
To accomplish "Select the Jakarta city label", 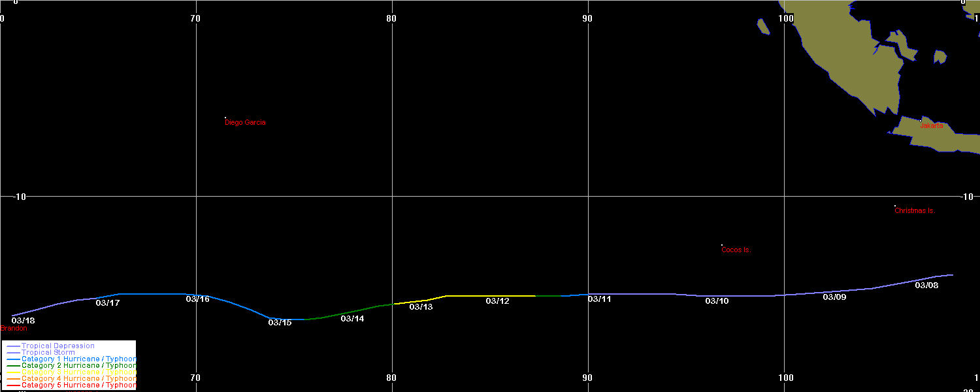I will [932, 125].
